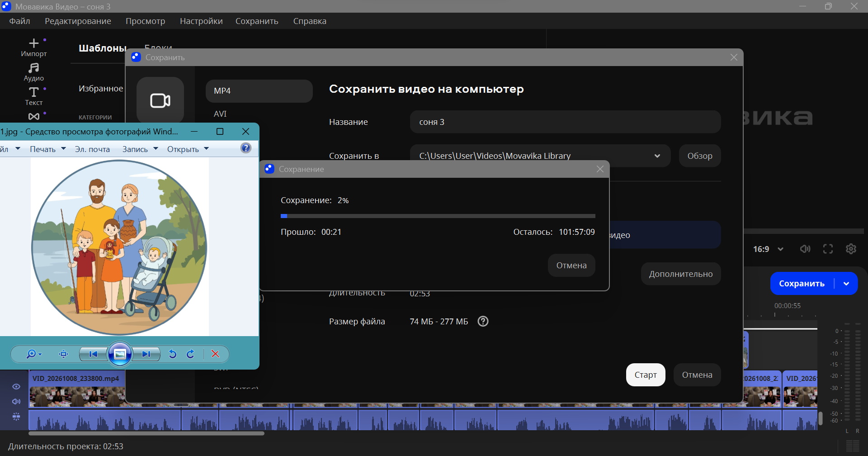The image size is (868, 456).
Task: Open aspect ratio 16:9 dropdown
Action: (768, 249)
